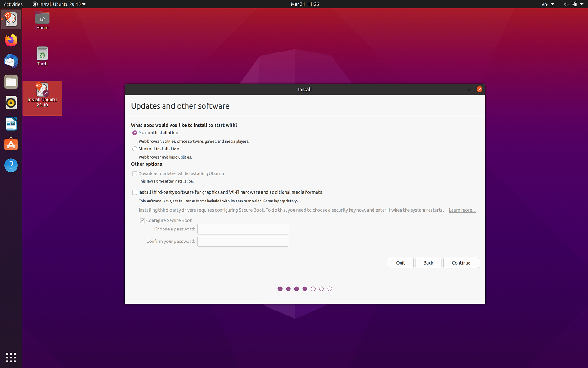Minimize the Install window
This screenshot has width=588, height=368.
469,89
